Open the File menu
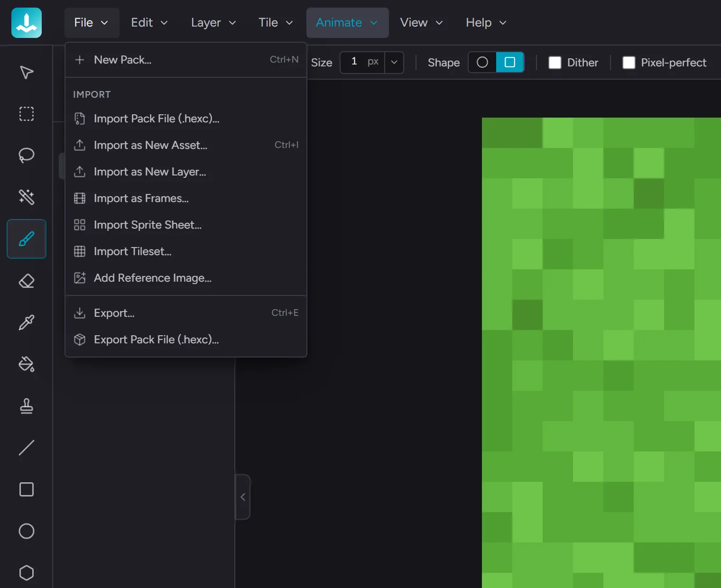 pos(92,23)
